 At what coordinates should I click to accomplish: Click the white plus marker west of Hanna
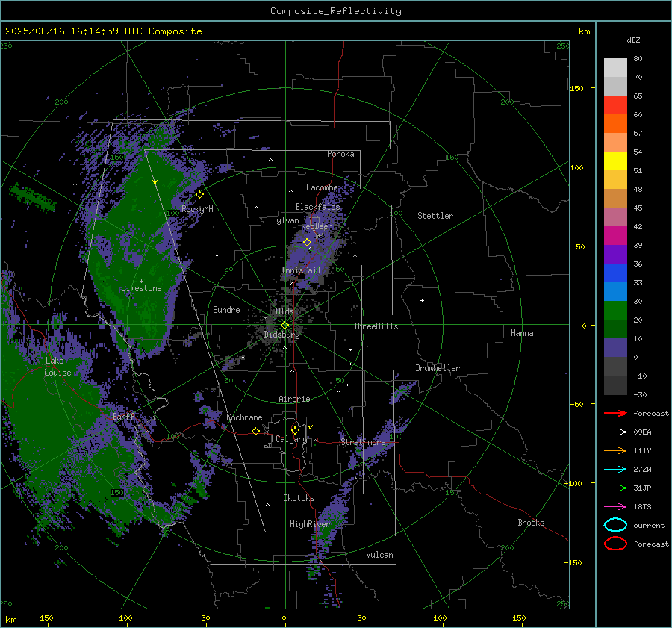[x=422, y=300]
